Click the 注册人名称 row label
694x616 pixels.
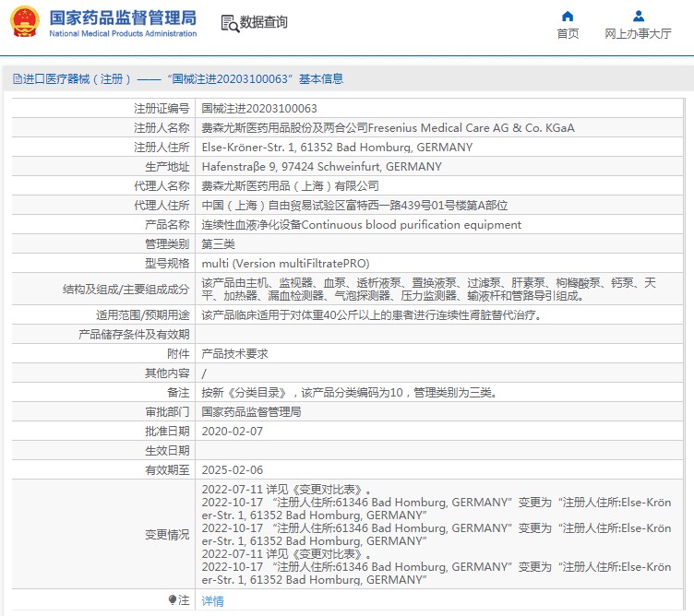coord(162,128)
